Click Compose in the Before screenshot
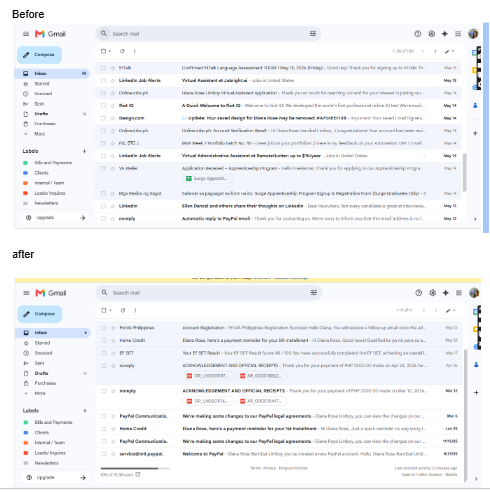The image size is (490, 492). (39, 55)
